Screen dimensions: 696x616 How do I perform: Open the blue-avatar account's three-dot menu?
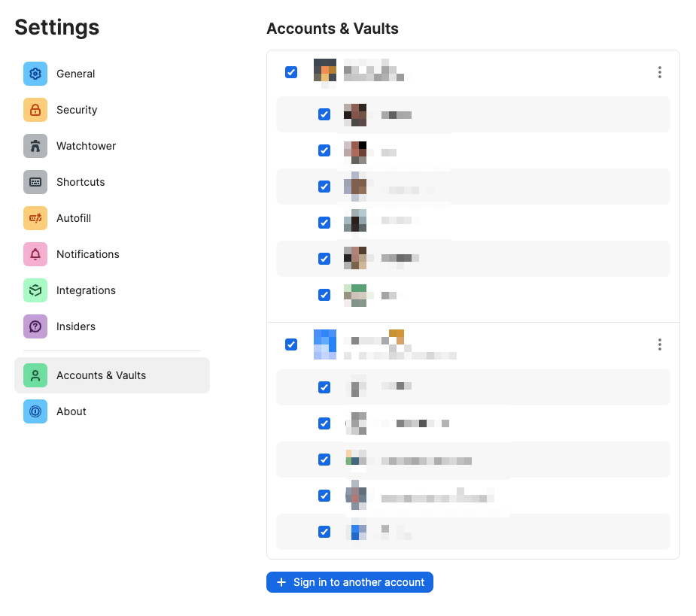659,344
